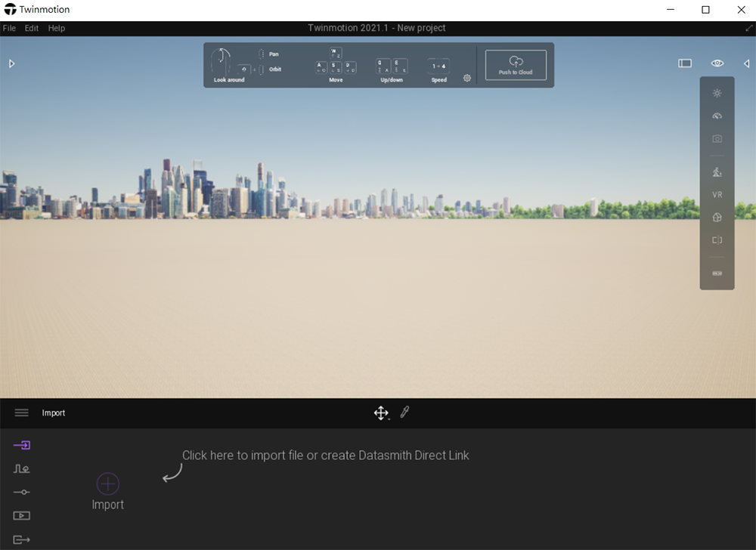Screen dimensions: 756x550
Task: Open the Media play dock icon
Action: click(x=22, y=516)
